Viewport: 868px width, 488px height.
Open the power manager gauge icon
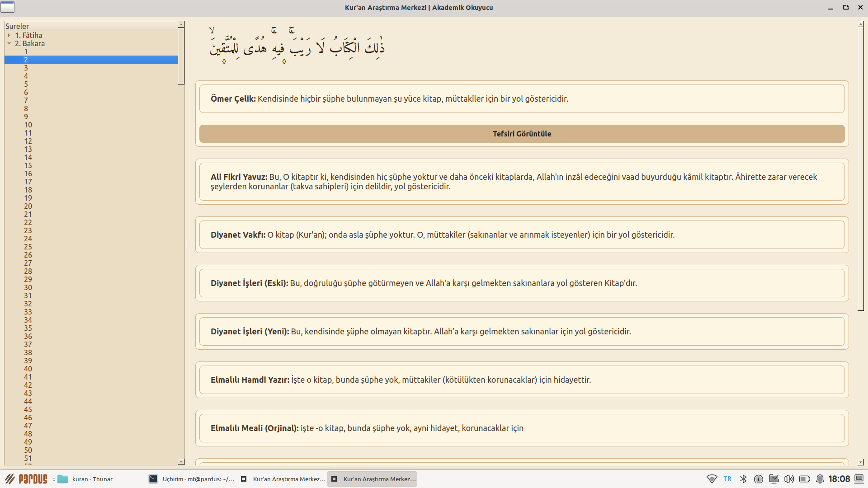tap(759, 479)
